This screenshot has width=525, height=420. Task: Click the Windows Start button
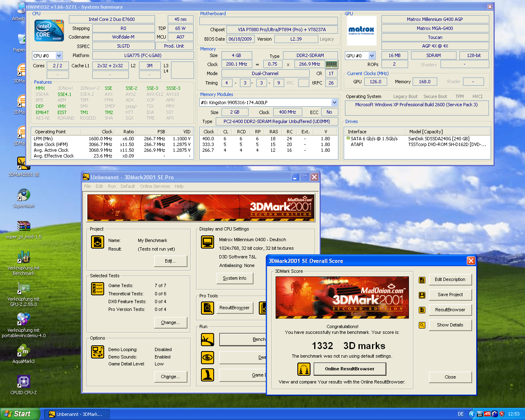pos(20,414)
